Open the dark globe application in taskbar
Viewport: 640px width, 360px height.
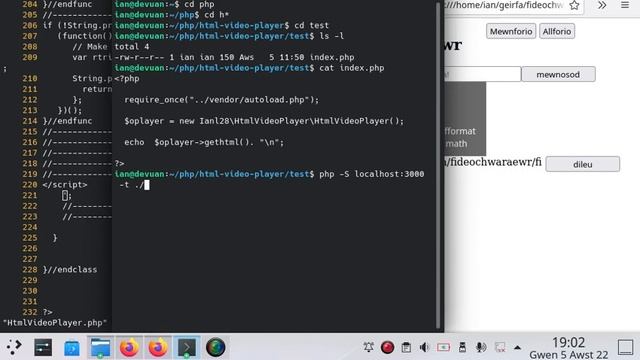click(x=216, y=347)
